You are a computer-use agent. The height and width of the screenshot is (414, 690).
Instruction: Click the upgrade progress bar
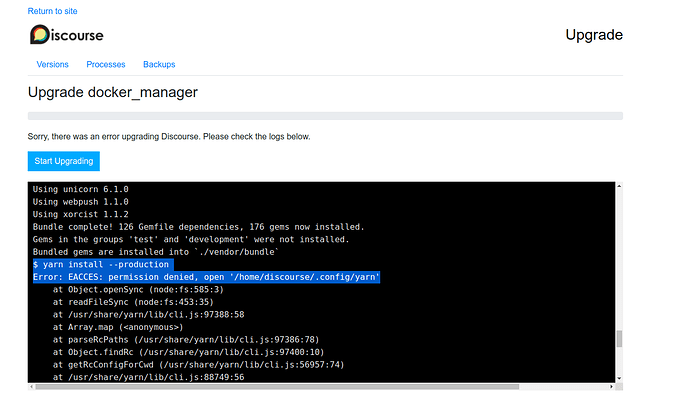point(325,116)
